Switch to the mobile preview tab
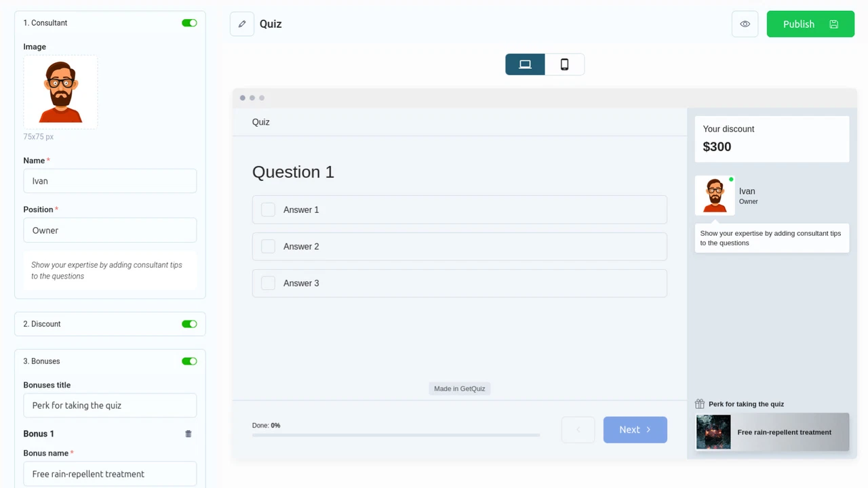The image size is (868, 488). [564, 64]
